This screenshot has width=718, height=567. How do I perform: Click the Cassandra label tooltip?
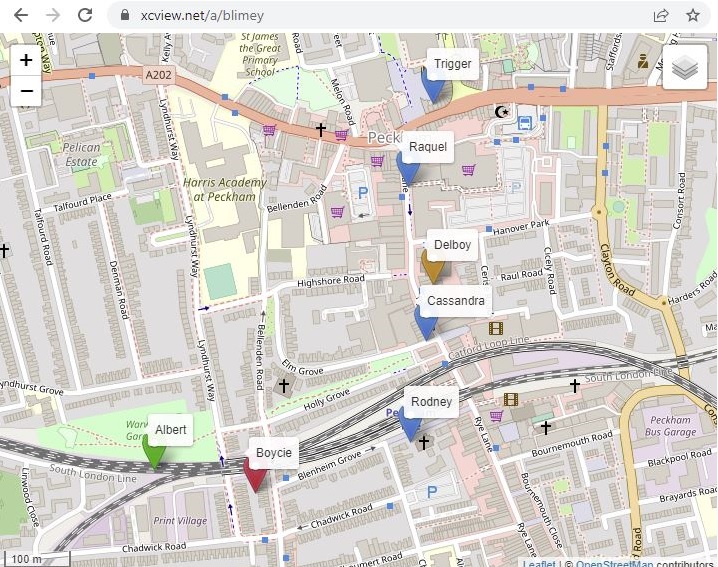coord(456,300)
